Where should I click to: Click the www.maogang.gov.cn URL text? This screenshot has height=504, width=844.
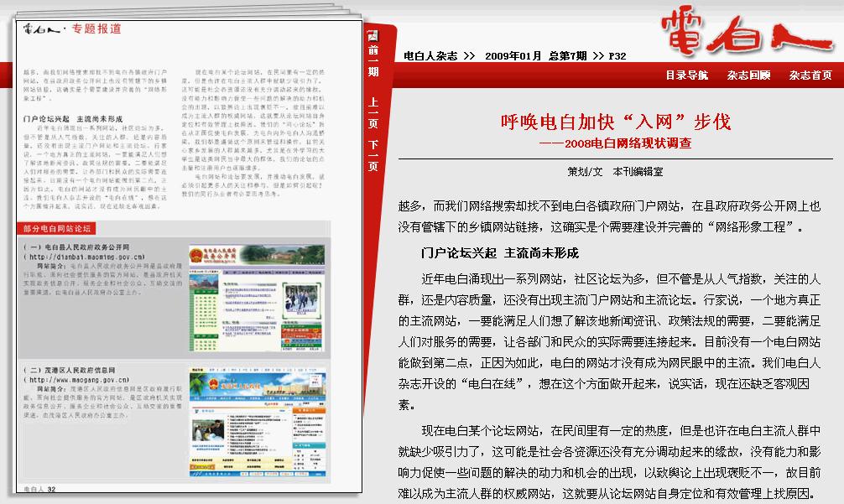[80, 379]
